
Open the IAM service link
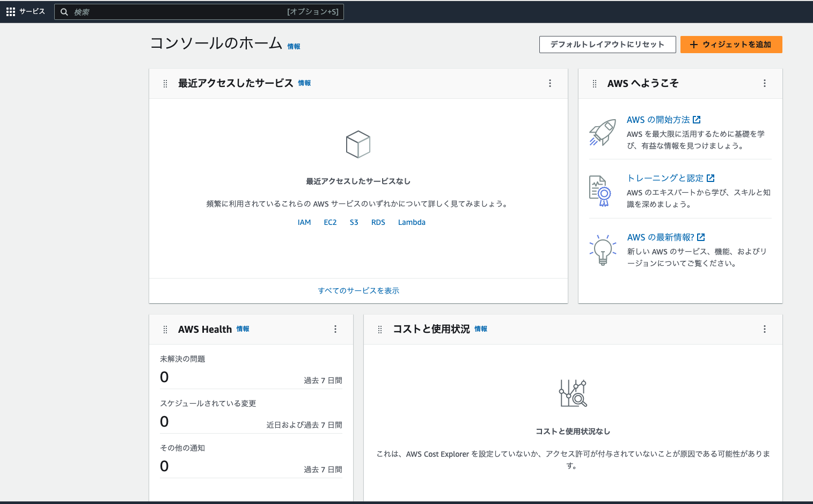tap(304, 222)
